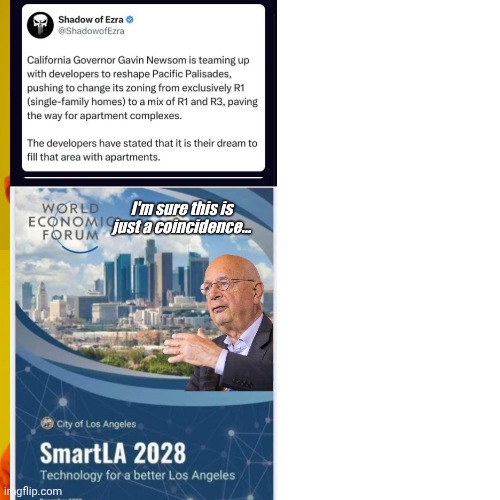
Task: Select the paragraph starting 'The developers have stated'
Action: (142, 150)
